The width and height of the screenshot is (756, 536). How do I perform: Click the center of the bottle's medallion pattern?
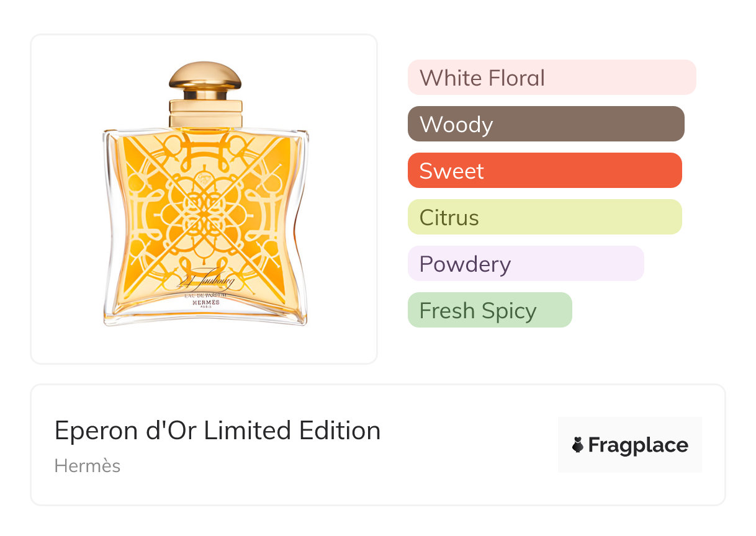[x=205, y=205]
